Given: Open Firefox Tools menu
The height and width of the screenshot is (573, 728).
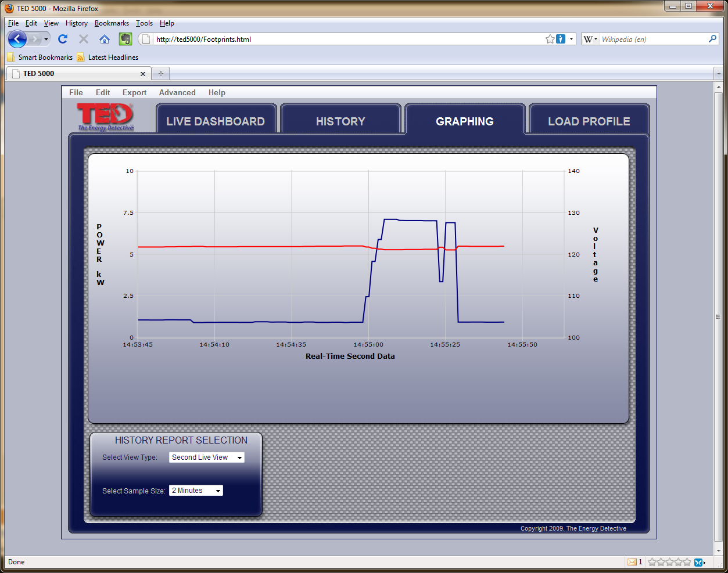Looking at the screenshot, I should pos(144,23).
